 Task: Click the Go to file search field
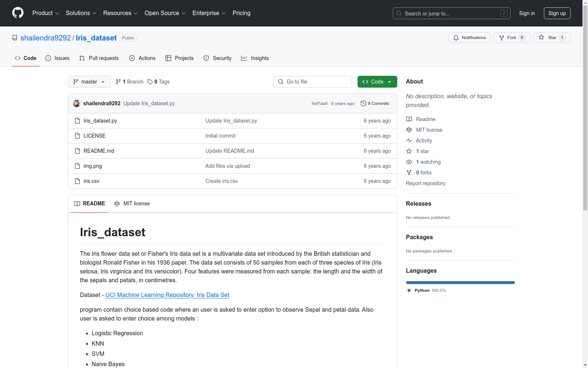pos(312,82)
